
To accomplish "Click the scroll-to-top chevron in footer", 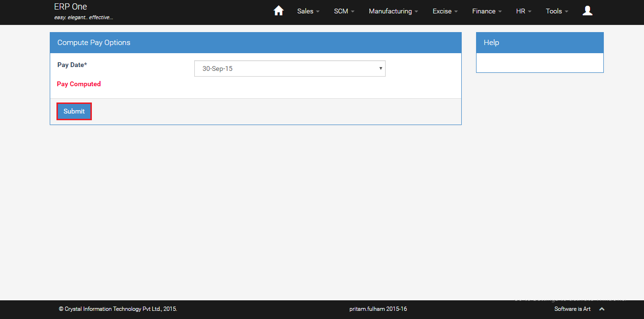I will 602,309.
